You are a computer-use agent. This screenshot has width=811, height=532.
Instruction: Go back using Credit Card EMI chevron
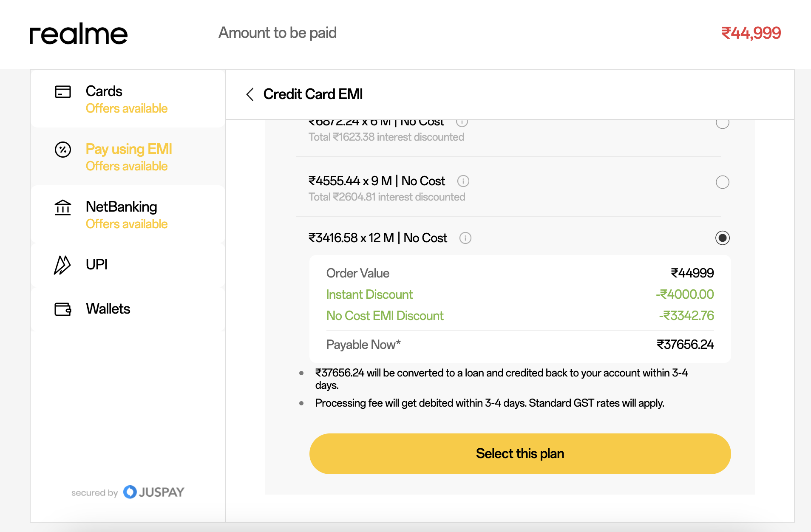[x=250, y=94]
